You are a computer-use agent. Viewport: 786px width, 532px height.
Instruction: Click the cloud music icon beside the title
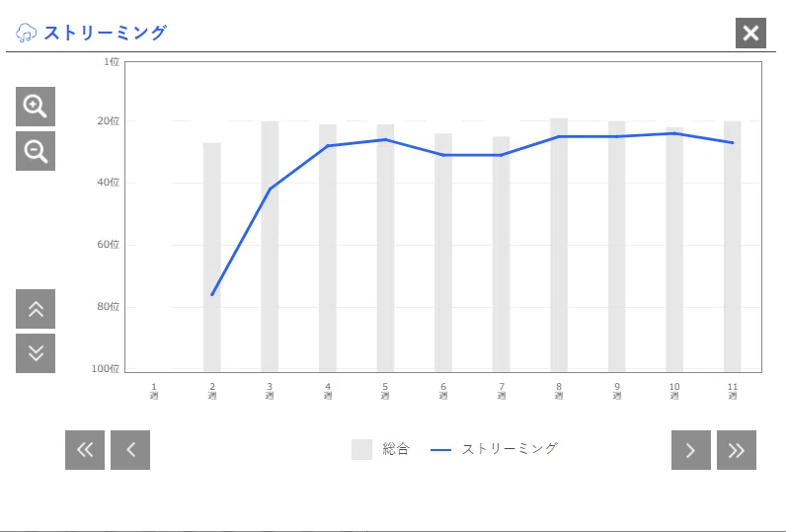point(26,33)
